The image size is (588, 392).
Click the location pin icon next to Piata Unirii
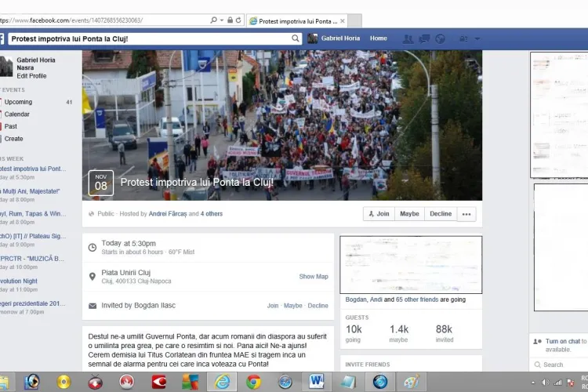93,277
